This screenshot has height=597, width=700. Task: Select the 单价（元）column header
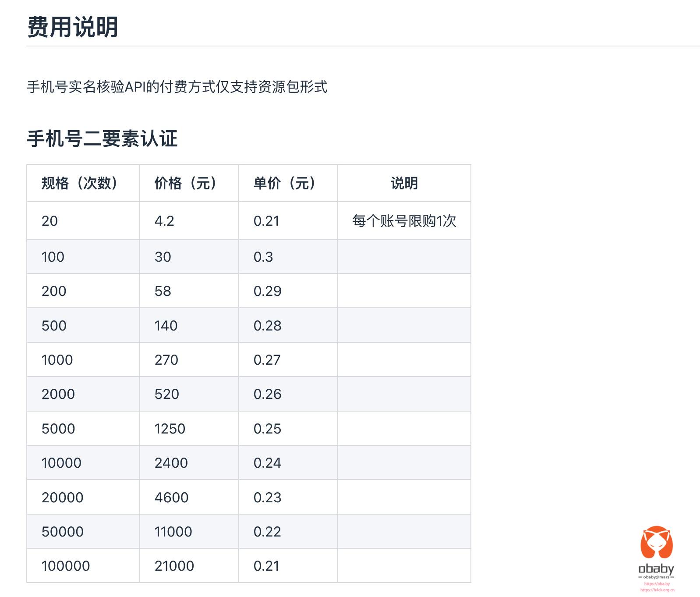click(285, 183)
